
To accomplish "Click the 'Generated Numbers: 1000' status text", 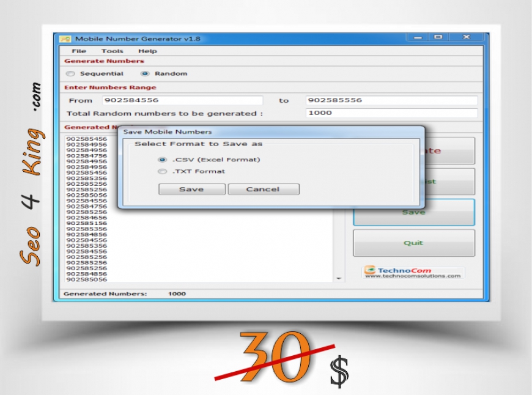I will coord(125,294).
